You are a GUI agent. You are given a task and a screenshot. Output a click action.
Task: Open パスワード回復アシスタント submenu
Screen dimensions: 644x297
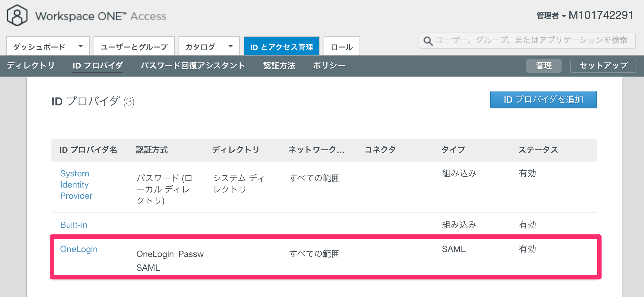pos(193,65)
